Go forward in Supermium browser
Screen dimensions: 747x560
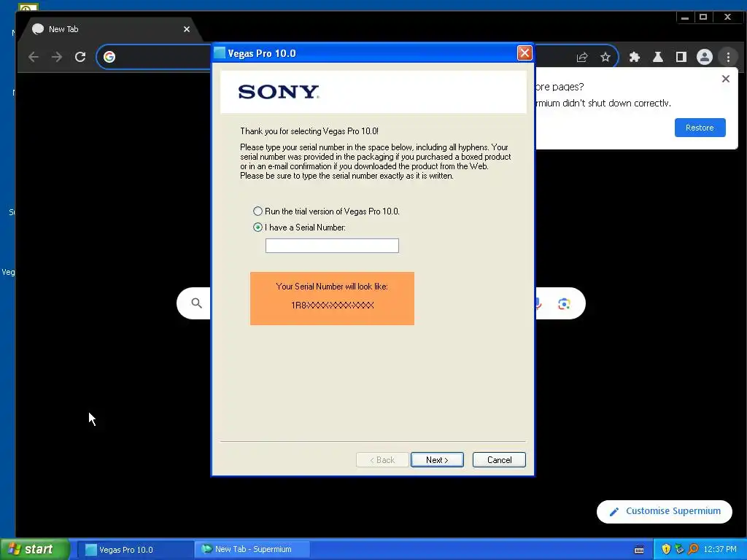click(x=57, y=57)
